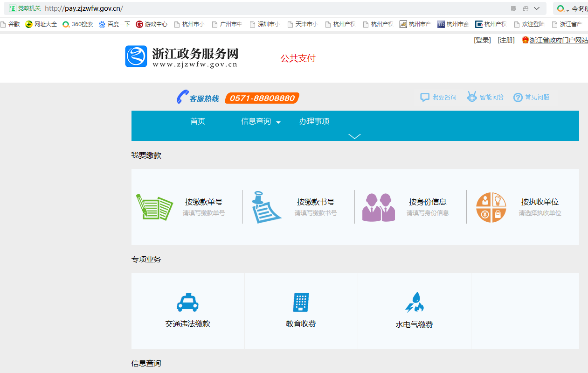The width and height of the screenshot is (588, 373).
Task: Click the 我要咨询 chat bubble icon
Action: pos(425,97)
